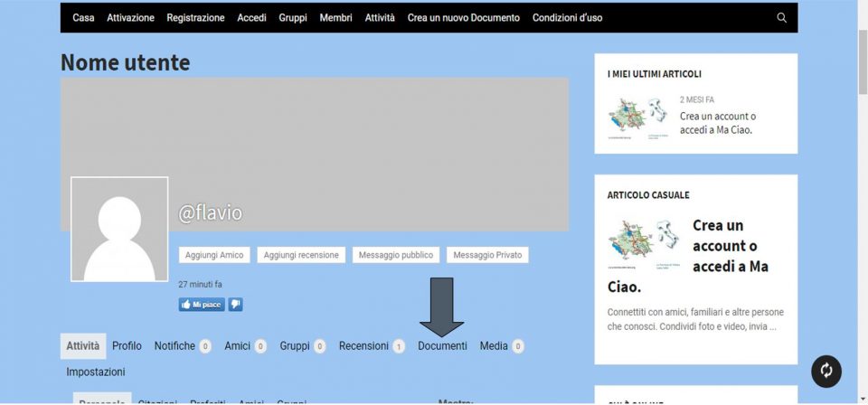Open Accedi menu item

252,18
